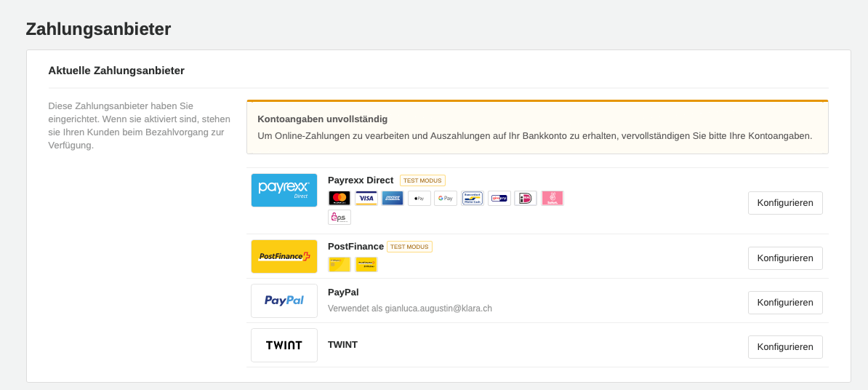868x390 pixels.
Task: Select the Bancontact Mister Cash icon
Action: (473, 199)
